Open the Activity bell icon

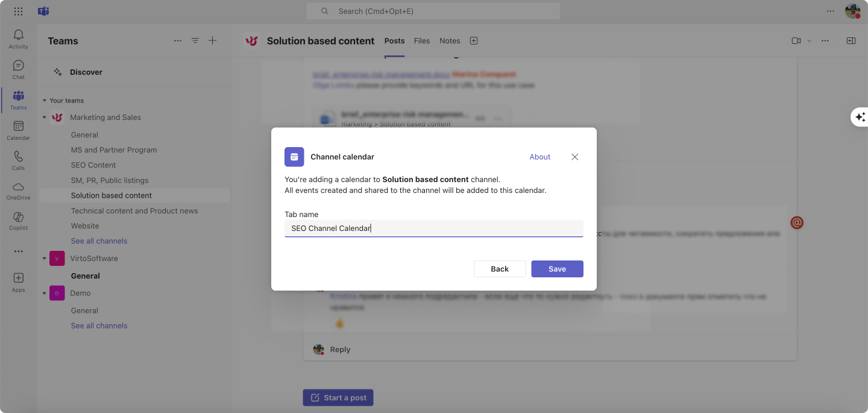tap(18, 36)
